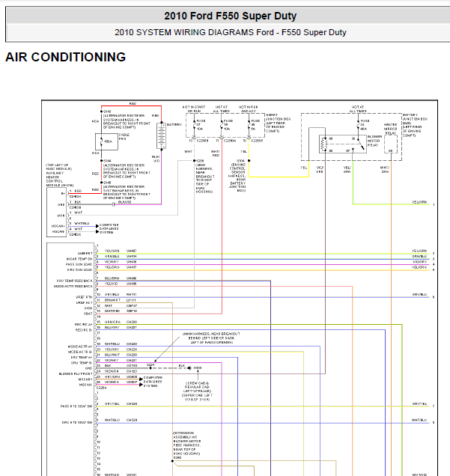The width and height of the screenshot is (450, 476).
Task: Select the 'AIR CONDITIONING' section heading
Action: (x=66, y=57)
